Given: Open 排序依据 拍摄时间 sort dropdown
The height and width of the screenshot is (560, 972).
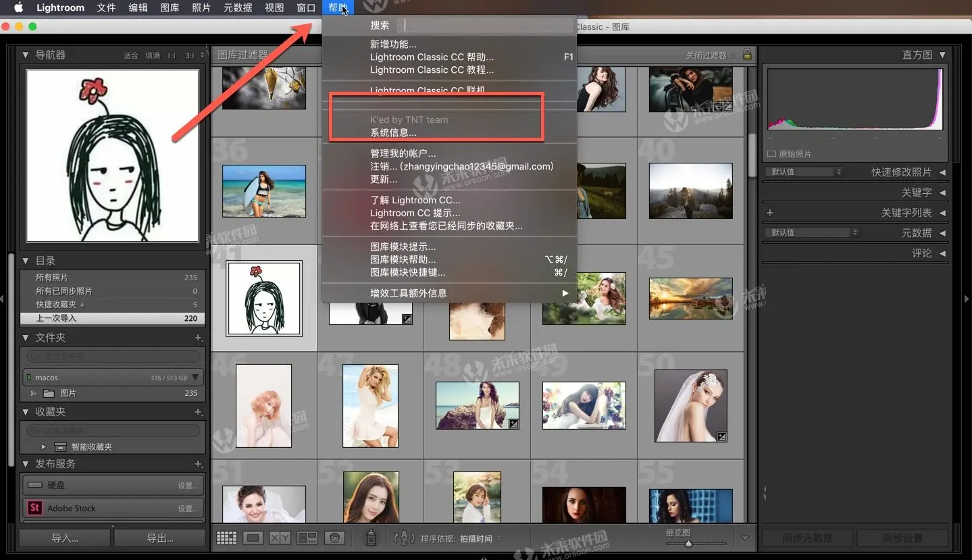Looking at the screenshot, I should 480,538.
